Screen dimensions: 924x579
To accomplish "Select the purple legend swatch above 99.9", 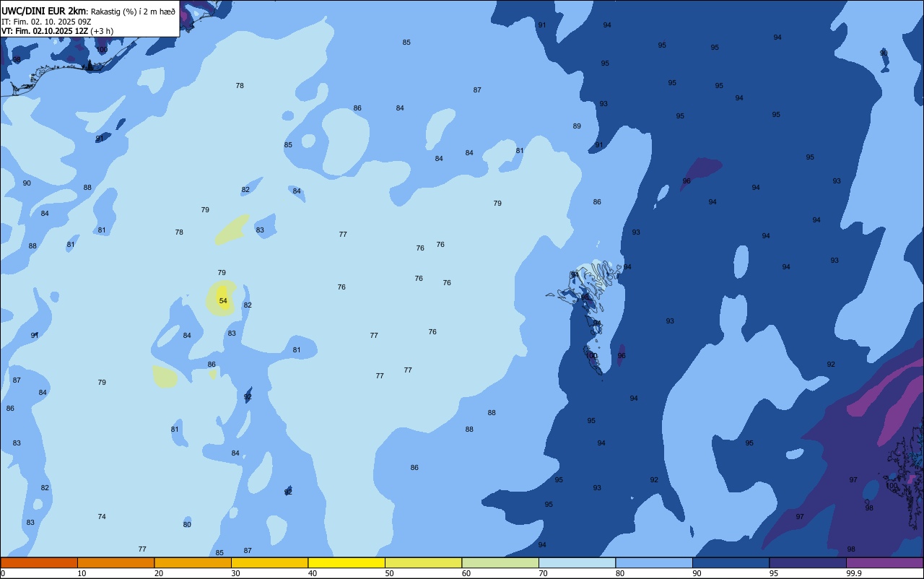I will point(884,562).
